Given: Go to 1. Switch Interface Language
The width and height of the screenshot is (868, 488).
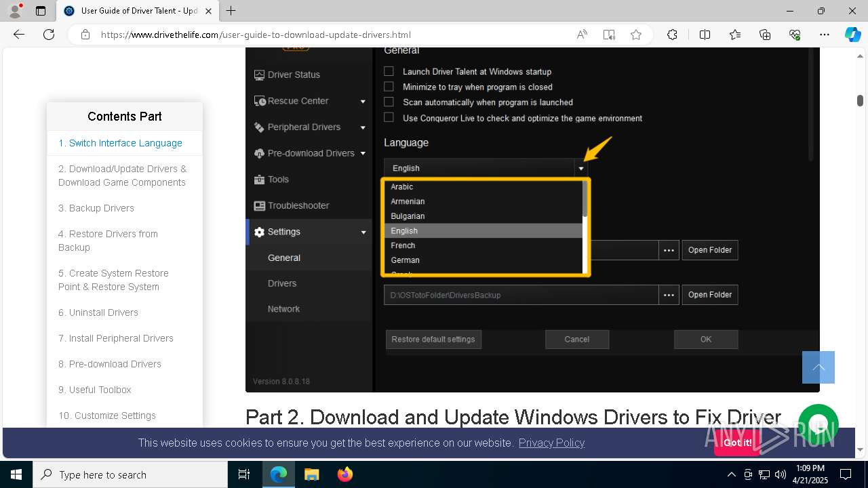Looking at the screenshot, I should click(120, 143).
